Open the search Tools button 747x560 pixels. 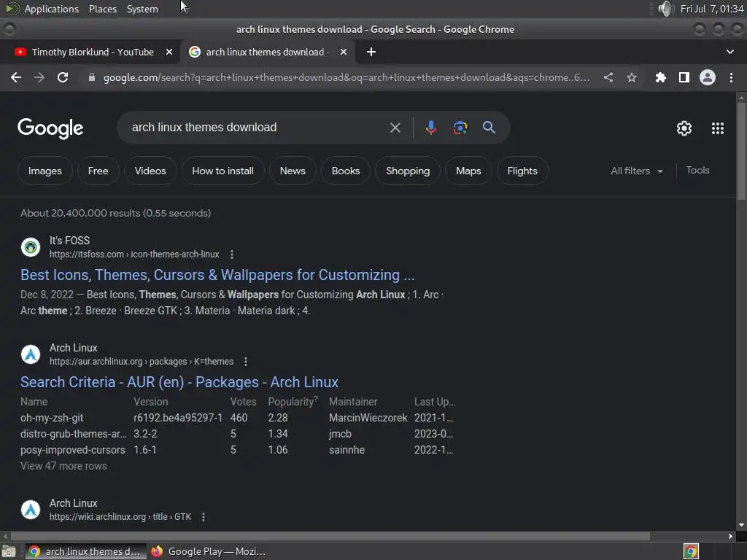(x=697, y=171)
